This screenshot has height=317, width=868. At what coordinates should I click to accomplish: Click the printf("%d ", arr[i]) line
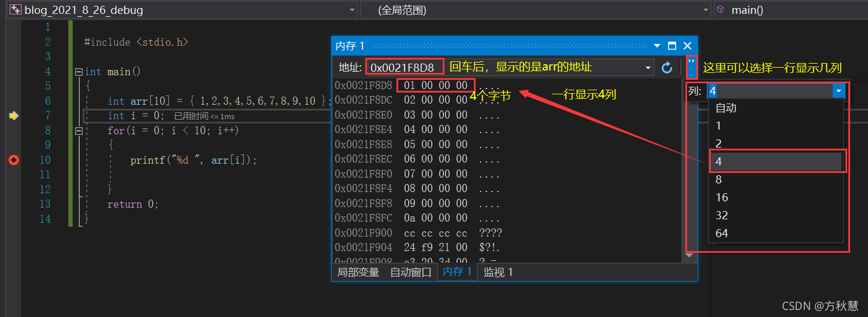click(x=194, y=160)
